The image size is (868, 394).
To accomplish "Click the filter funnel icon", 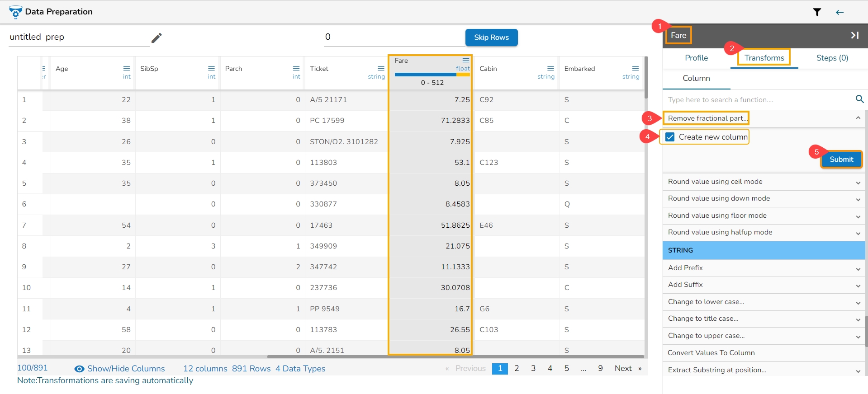I will tap(817, 12).
